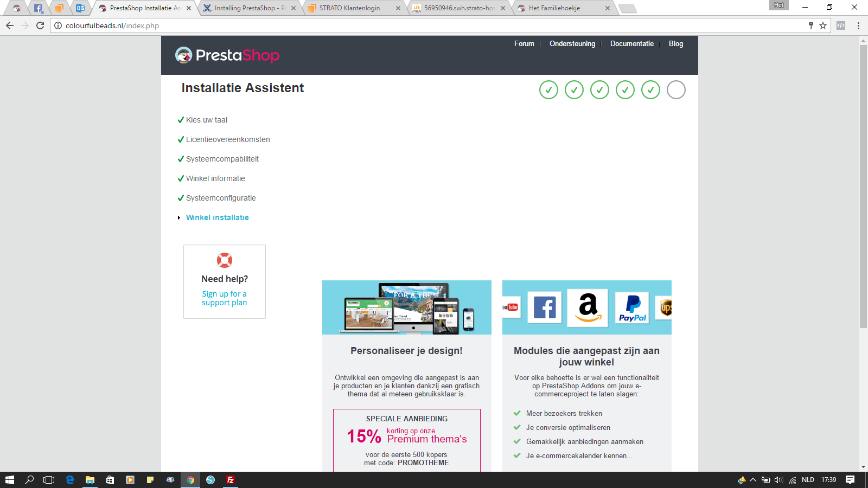Show hidden system tray icons
868x488 pixels.
[753, 480]
